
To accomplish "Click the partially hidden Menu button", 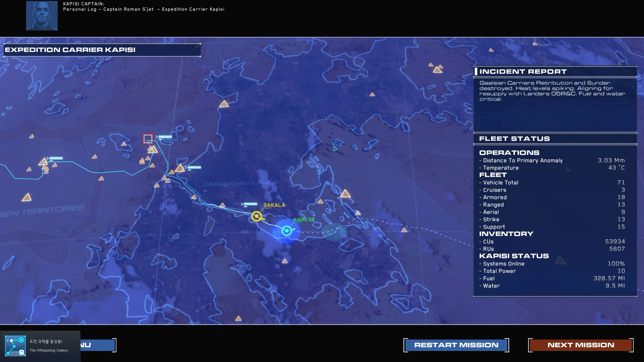I will [98, 345].
